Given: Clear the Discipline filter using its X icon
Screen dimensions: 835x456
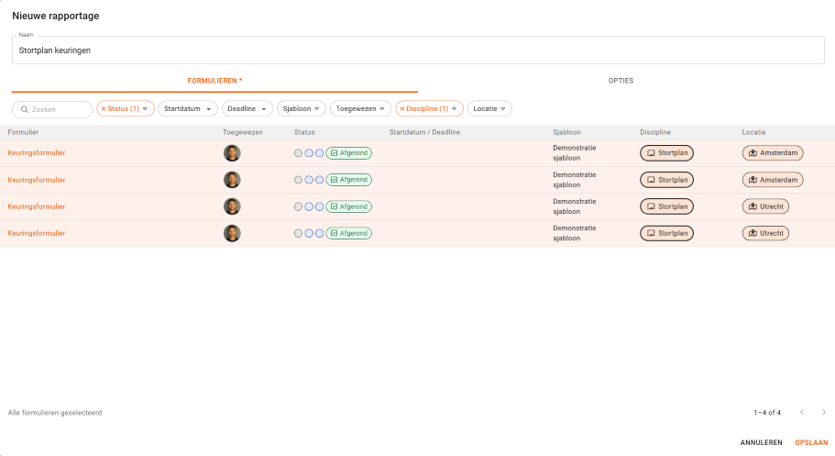Looking at the screenshot, I should pyautogui.click(x=402, y=109).
